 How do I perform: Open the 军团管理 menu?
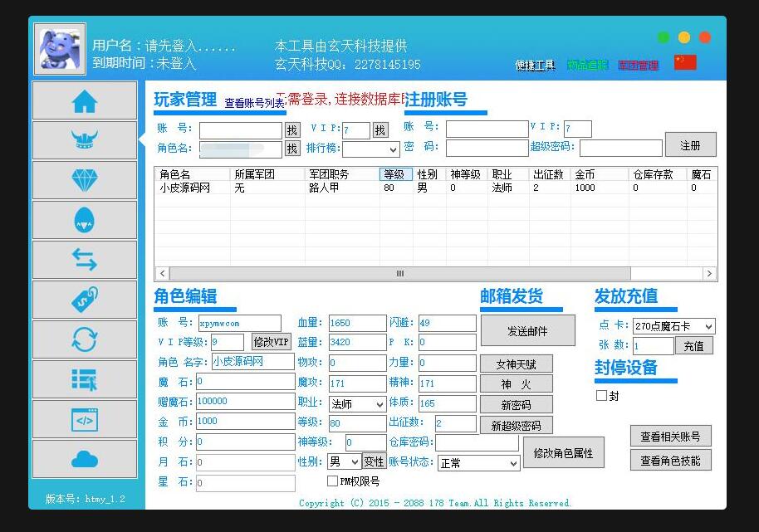click(638, 66)
